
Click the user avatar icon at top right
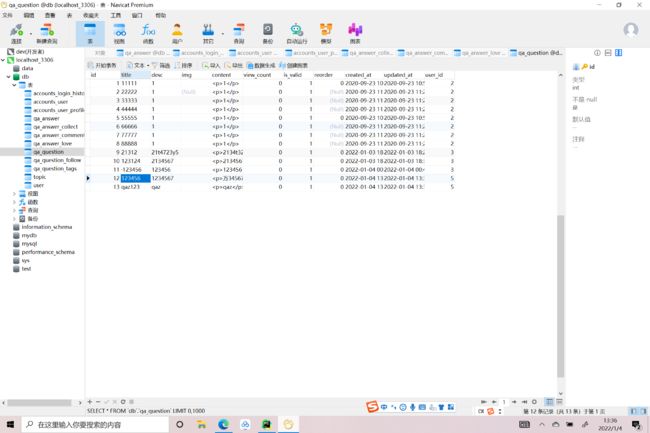(631, 30)
